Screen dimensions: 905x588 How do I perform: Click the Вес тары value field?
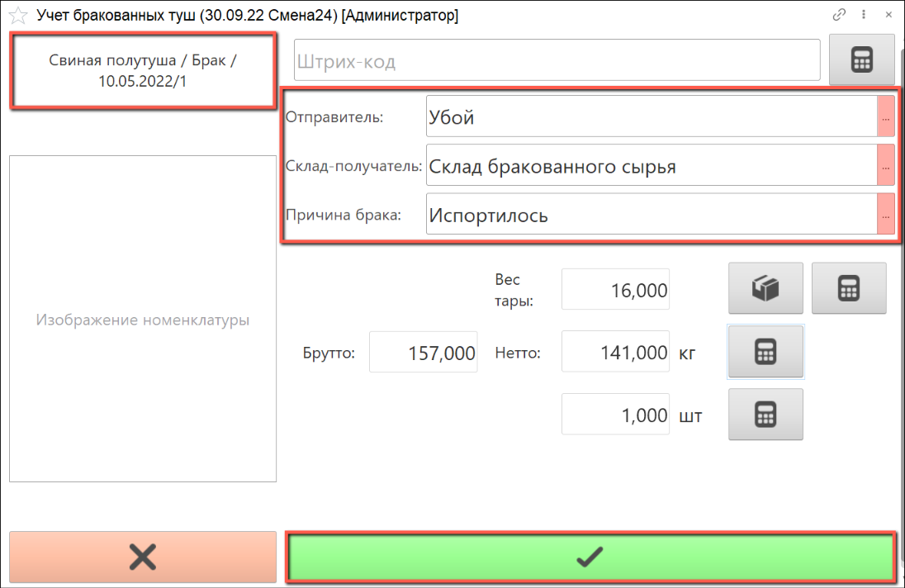(x=615, y=291)
